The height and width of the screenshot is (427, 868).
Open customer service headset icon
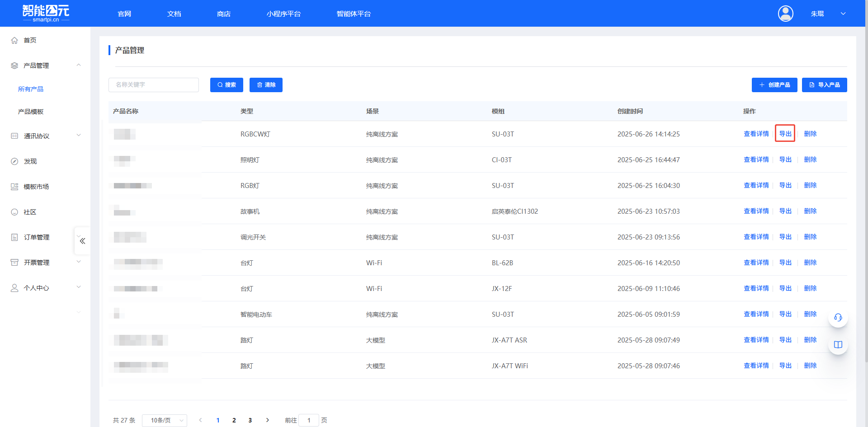[838, 318]
